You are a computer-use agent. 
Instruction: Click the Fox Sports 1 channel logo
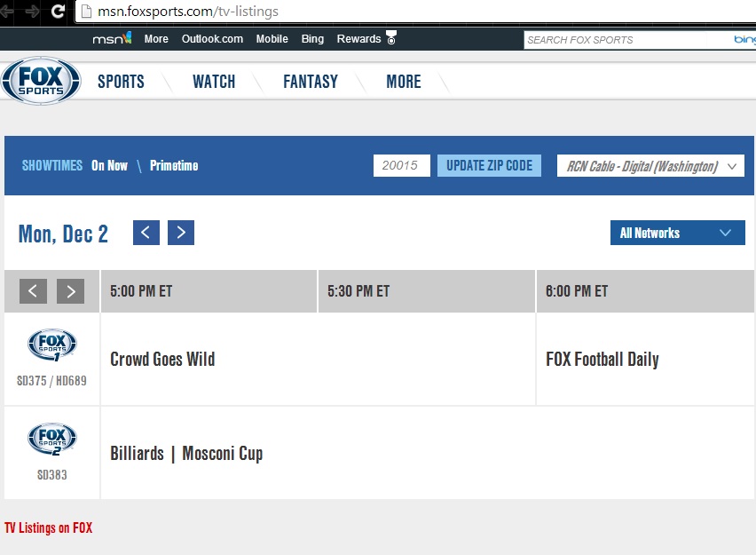click(52, 345)
